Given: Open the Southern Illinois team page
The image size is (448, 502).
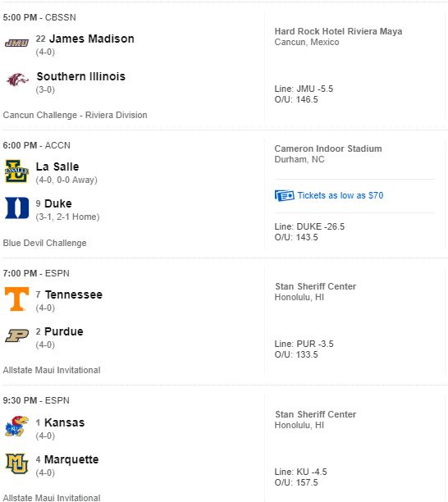Looking at the screenshot, I should tap(80, 76).
